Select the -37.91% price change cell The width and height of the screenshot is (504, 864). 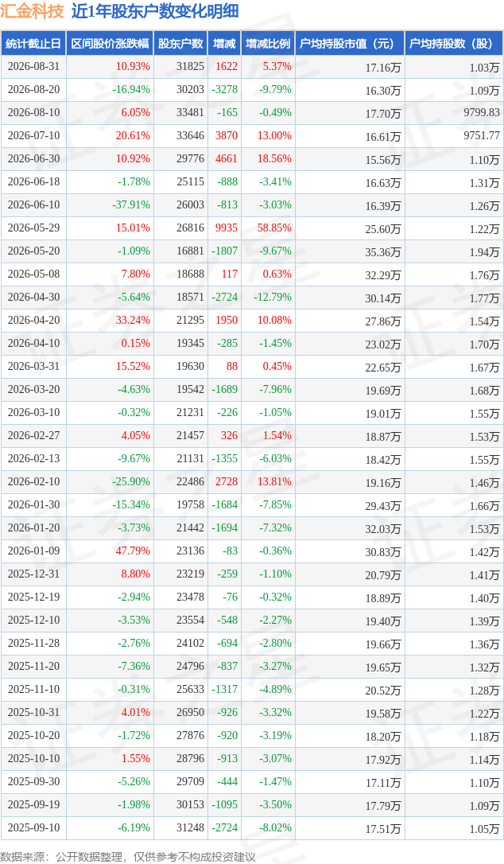(131, 205)
